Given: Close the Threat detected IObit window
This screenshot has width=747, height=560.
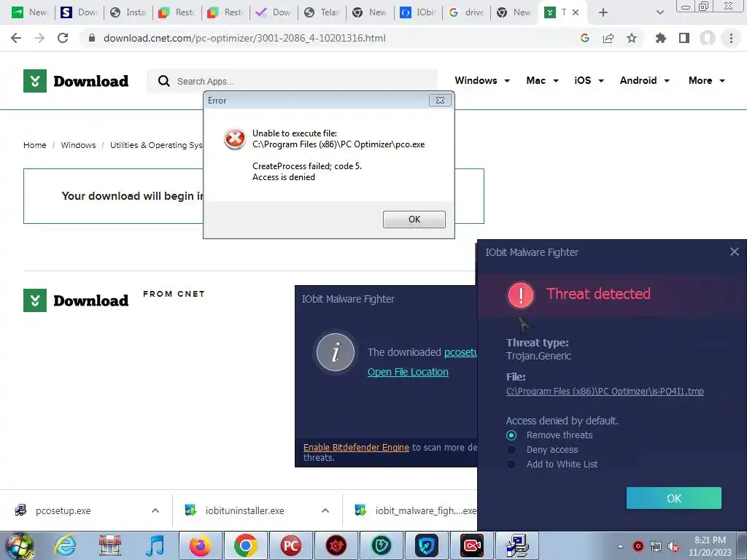Looking at the screenshot, I should point(734,252).
